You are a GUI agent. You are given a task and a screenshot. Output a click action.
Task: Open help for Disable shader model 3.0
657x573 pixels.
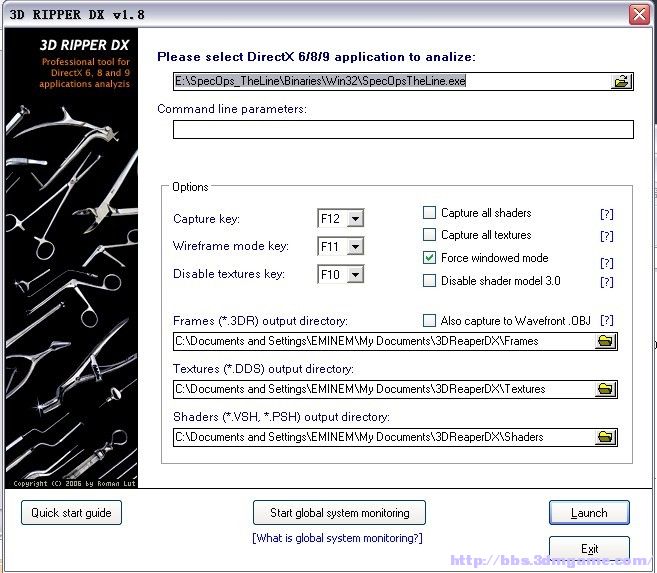coord(606,282)
